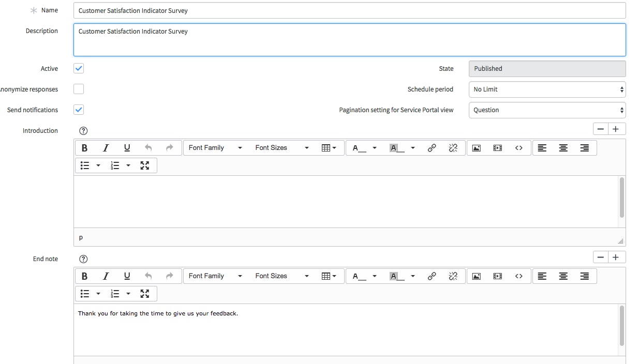This screenshot has width=638, height=364.
Task: Toggle Italic in the Introduction editor
Action: click(106, 148)
